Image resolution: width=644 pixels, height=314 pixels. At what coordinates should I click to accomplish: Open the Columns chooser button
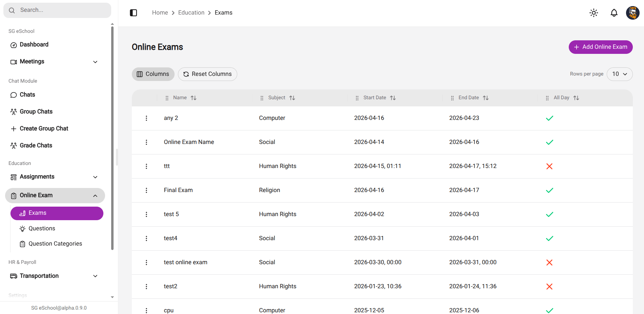point(153,74)
